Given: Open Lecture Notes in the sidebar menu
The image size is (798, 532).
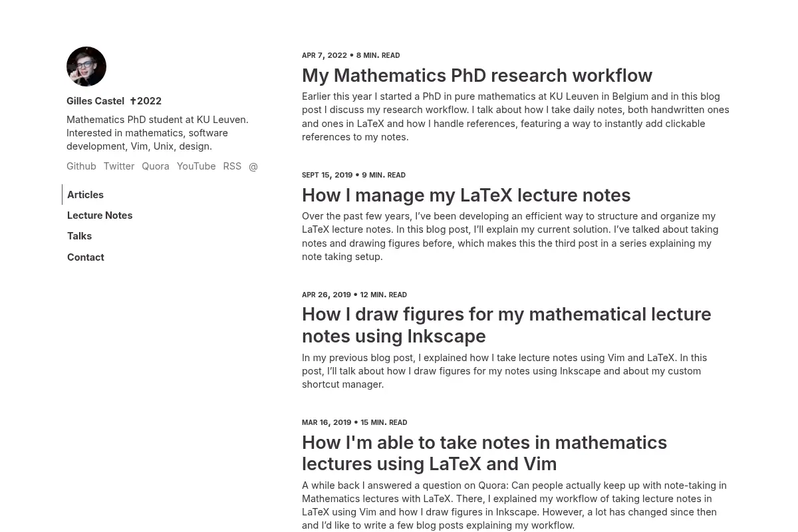Looking at the screenshot, I should [x=100, y=215].
